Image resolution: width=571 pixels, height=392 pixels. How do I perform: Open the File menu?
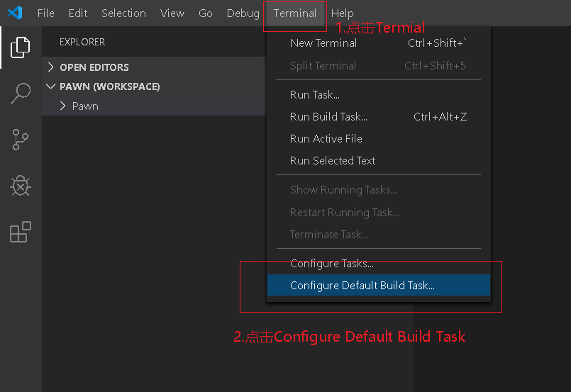(46, 13)
